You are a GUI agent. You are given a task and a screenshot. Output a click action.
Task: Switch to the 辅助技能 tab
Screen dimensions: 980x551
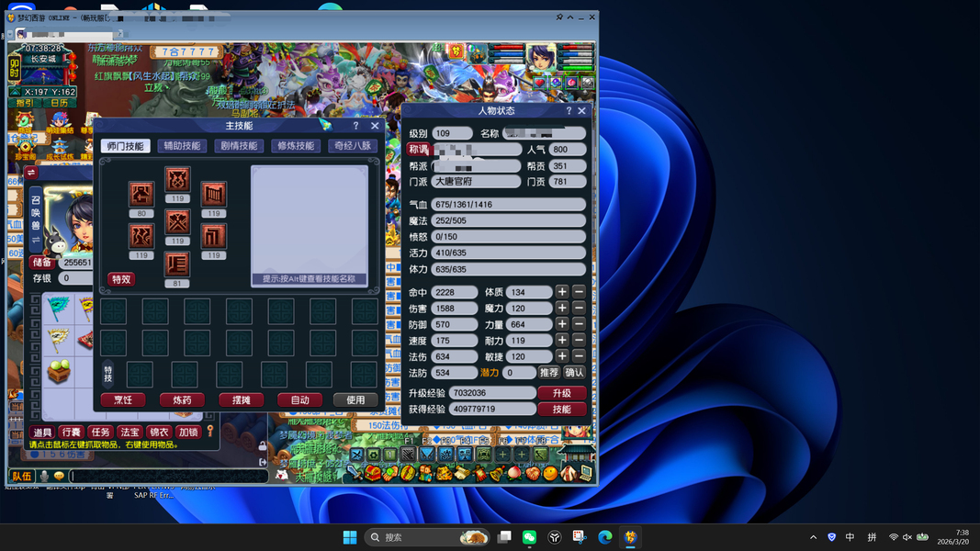(x=182, y=146)
